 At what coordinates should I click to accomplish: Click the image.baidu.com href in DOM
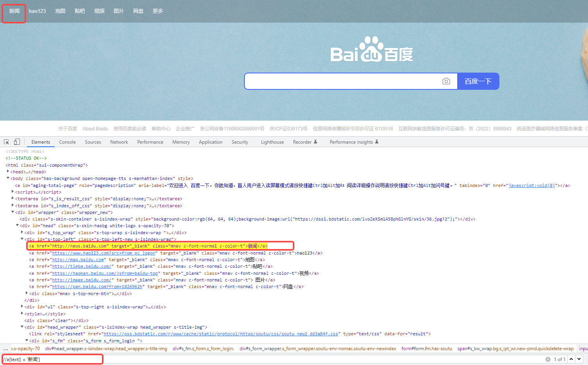82,280
